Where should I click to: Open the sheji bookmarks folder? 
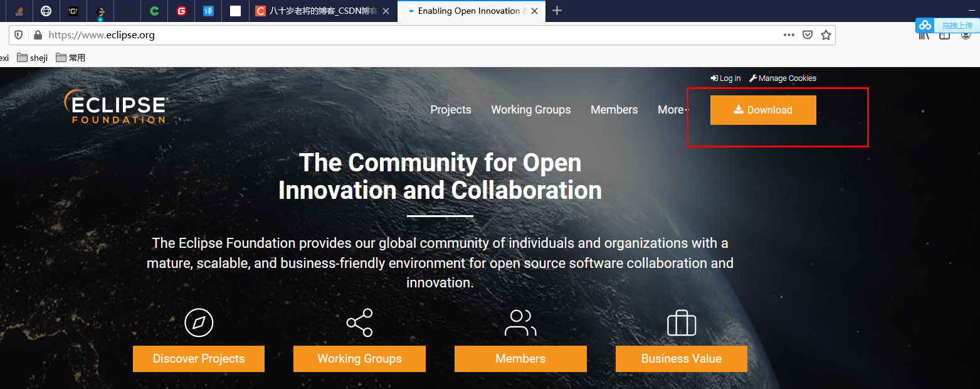click(32, 58)
